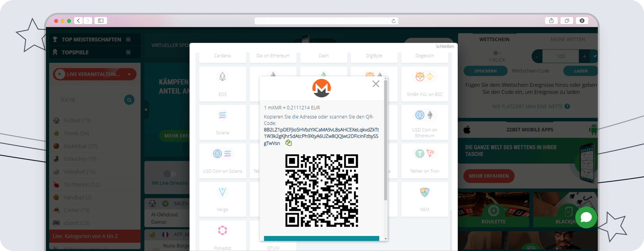
Task: Copy the Monero address with the copy icon
Action: click(x=288, y=143)
